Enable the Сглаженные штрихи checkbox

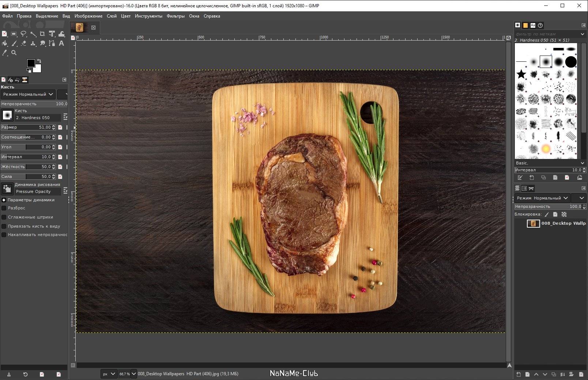click(4, 217)
